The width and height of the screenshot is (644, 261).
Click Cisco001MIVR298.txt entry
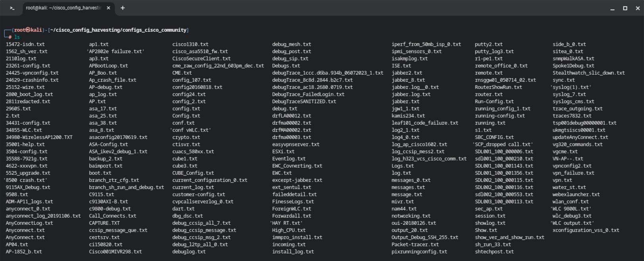click(115, 252)
